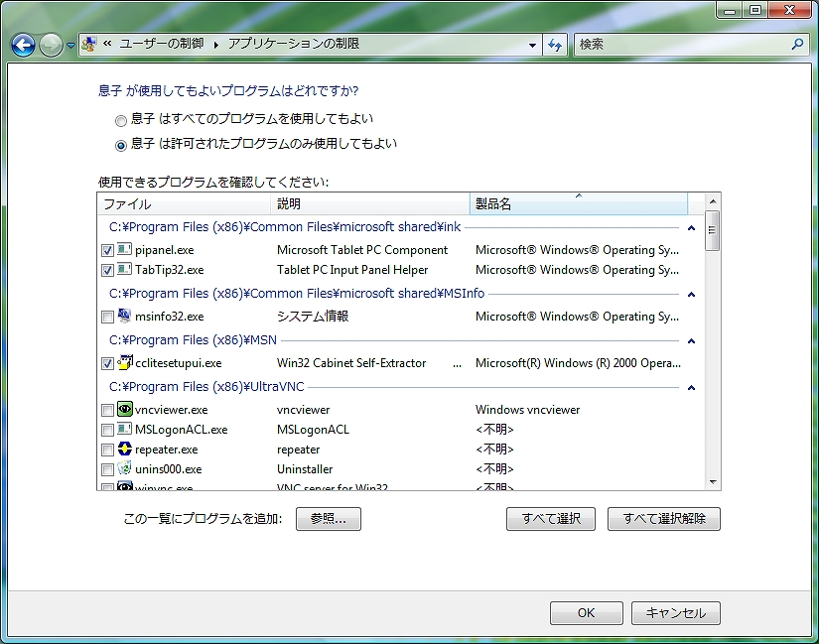Select 息子 はすべてのプログラムを使用してもよい radio option
This screenshot has height=644, width=819.
point(121,120)
